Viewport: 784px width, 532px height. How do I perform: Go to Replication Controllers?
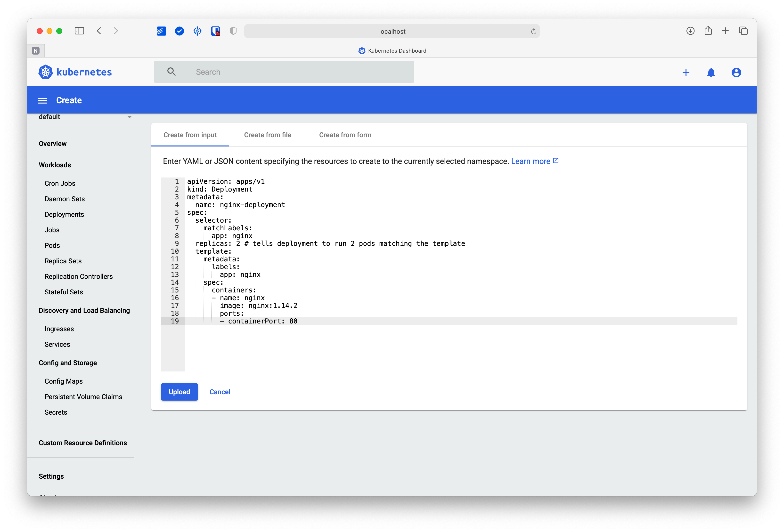[79, 276]
